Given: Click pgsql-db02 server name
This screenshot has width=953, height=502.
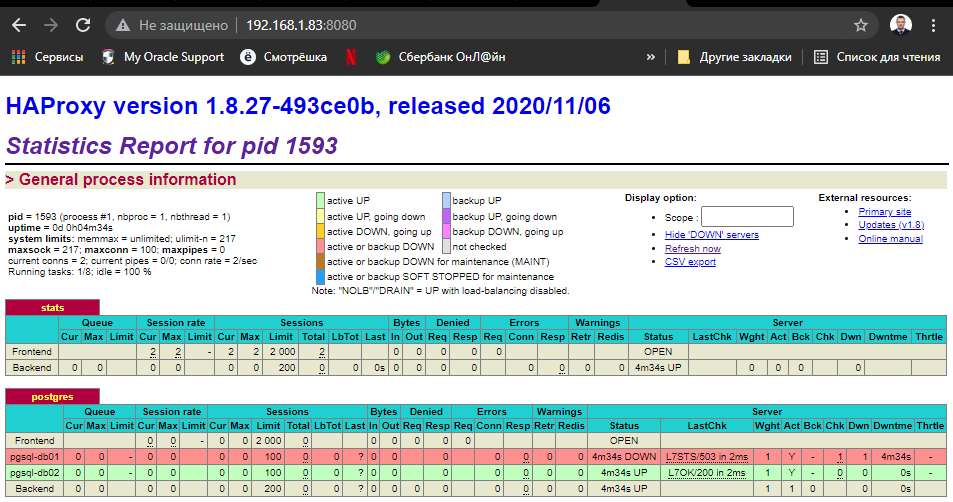Looking at the screenshot, I should pyautogui.click(x=35, y=473).
